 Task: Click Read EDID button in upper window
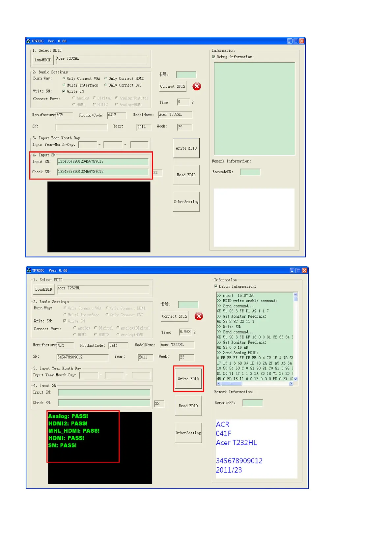click(x=186, y=175)
